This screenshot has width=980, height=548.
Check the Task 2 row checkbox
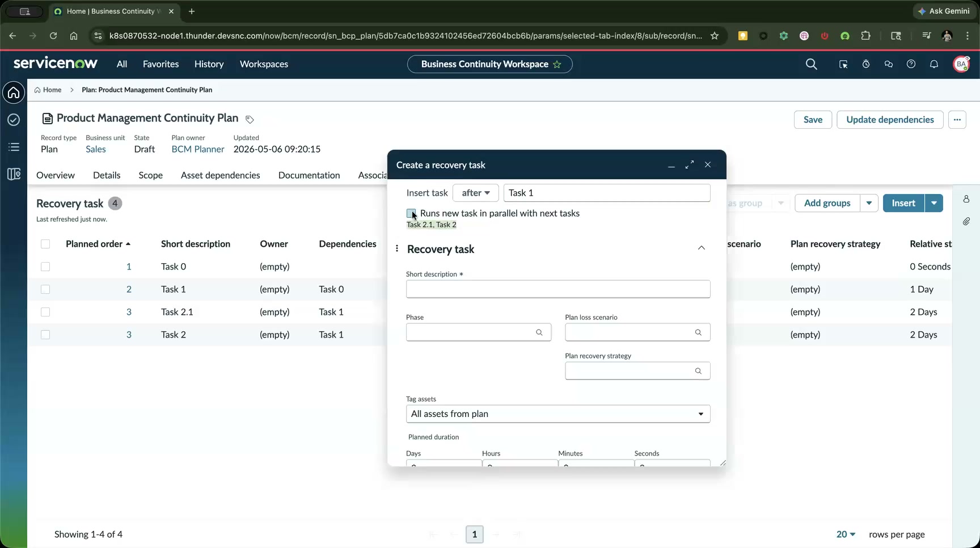tap(45, 335)
